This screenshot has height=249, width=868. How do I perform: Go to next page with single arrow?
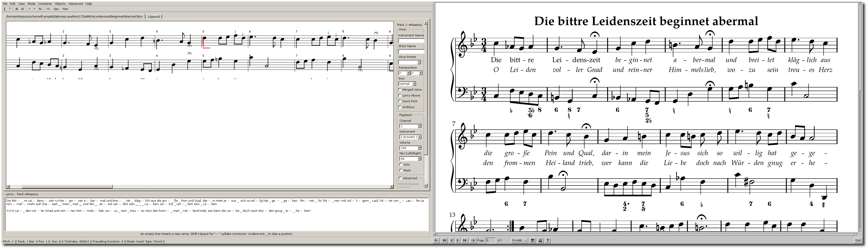(x=458, y=240)
